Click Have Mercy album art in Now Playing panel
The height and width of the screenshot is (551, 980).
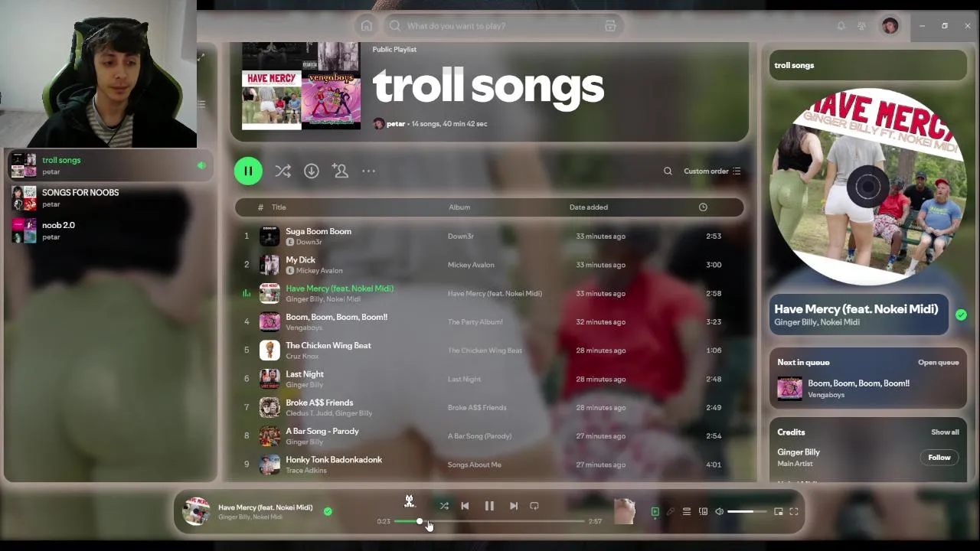coord(867,186)
